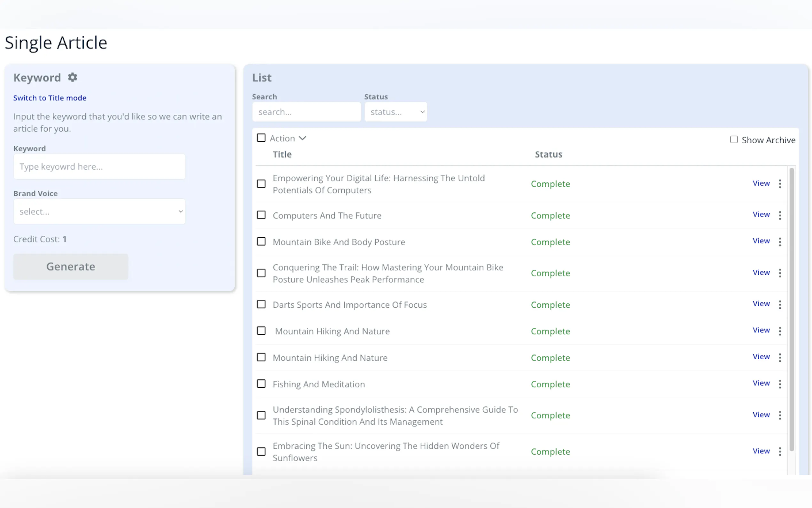Open three-dot menu for Mountain Bike And Body Posture
This screenshot has width=812, height=508.
(779, 242)
